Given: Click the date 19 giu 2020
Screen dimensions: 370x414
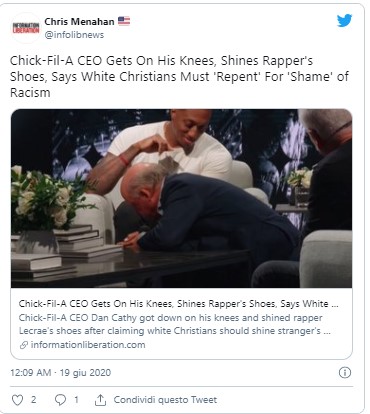Looking at the screenshot, I should tap(85, 373).
